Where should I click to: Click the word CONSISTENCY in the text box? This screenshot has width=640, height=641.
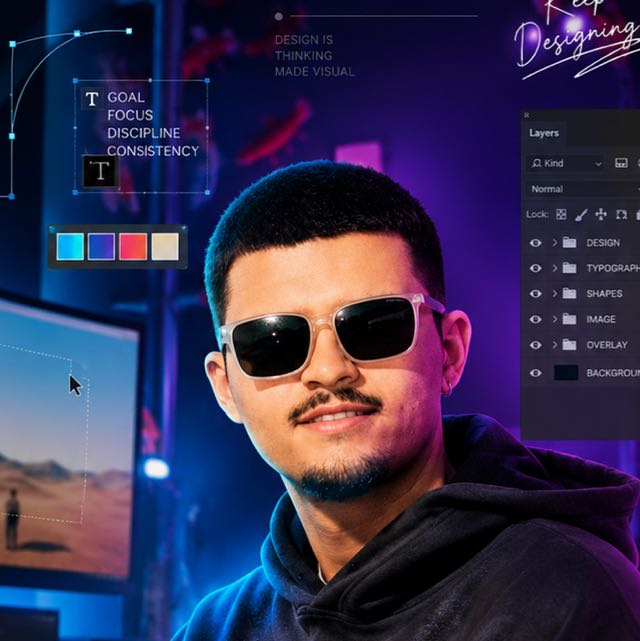pyautogui.click(x=153, y=151)
